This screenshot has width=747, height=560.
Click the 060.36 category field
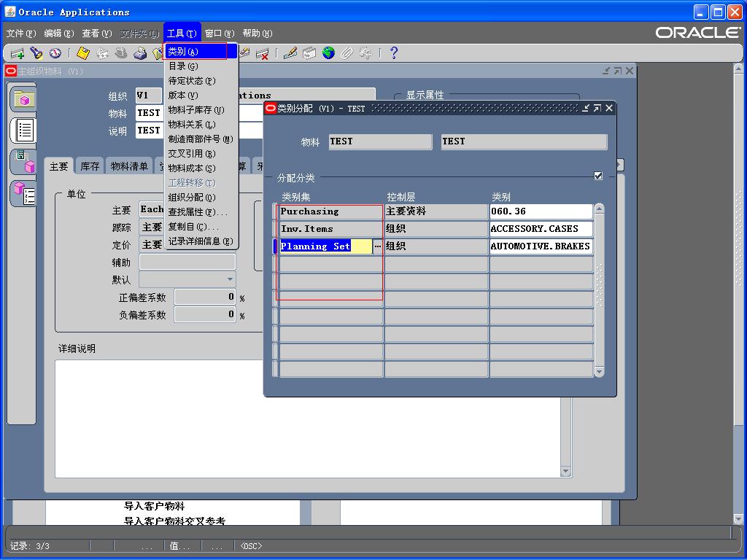[541, 211]
